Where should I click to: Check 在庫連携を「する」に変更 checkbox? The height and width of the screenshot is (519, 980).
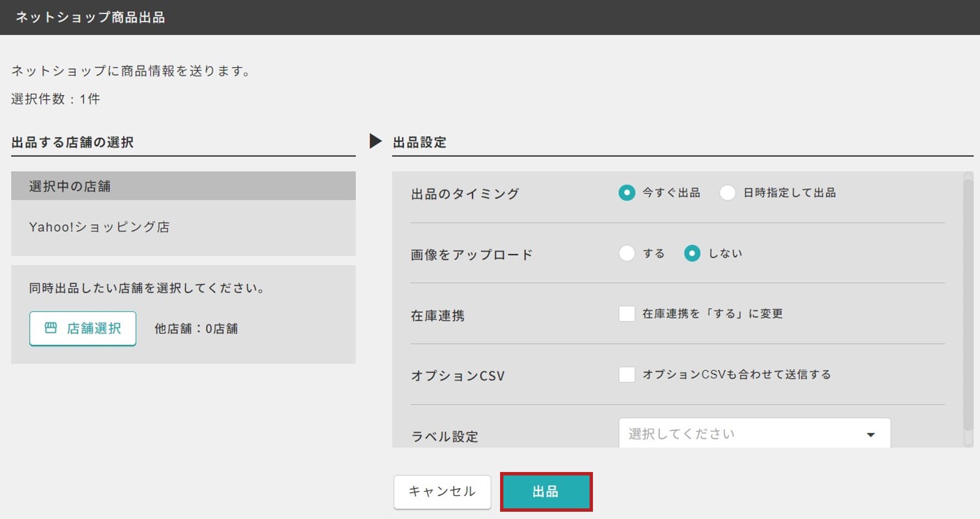point(626,314)
